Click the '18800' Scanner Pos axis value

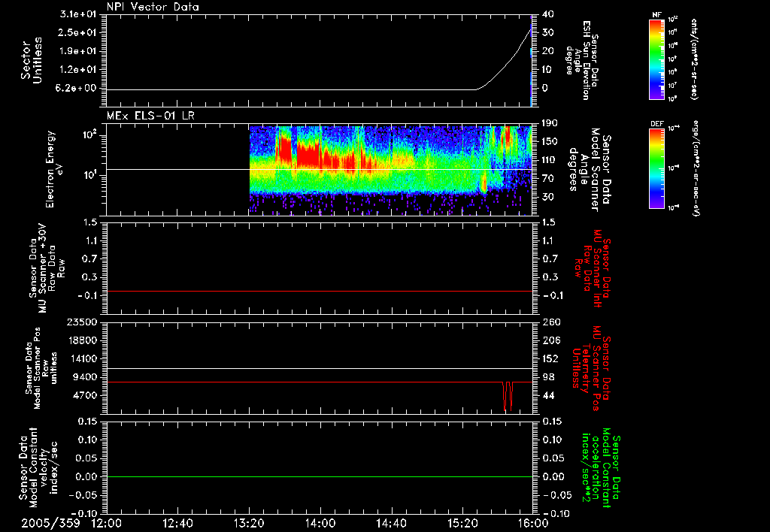[x=81, y=340]
